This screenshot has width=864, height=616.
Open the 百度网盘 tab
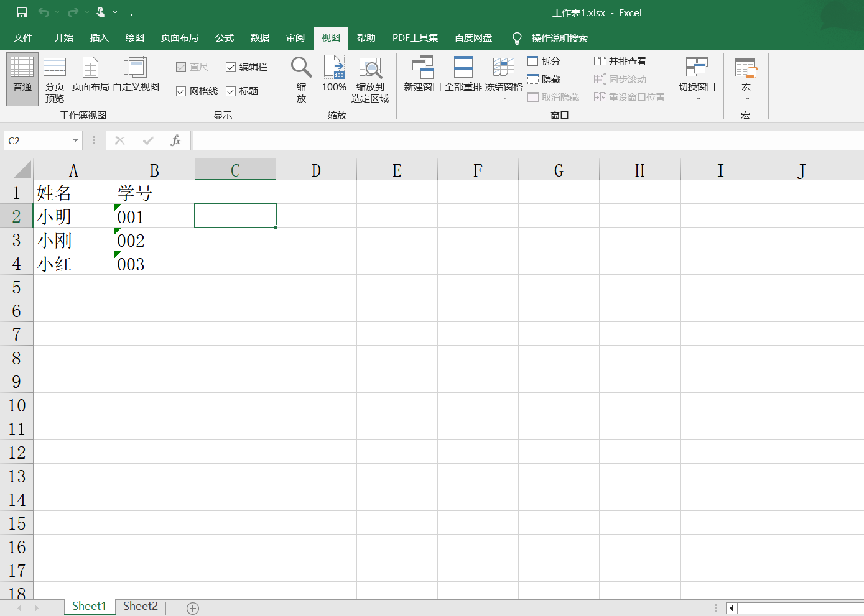click(x=473, y=38)
